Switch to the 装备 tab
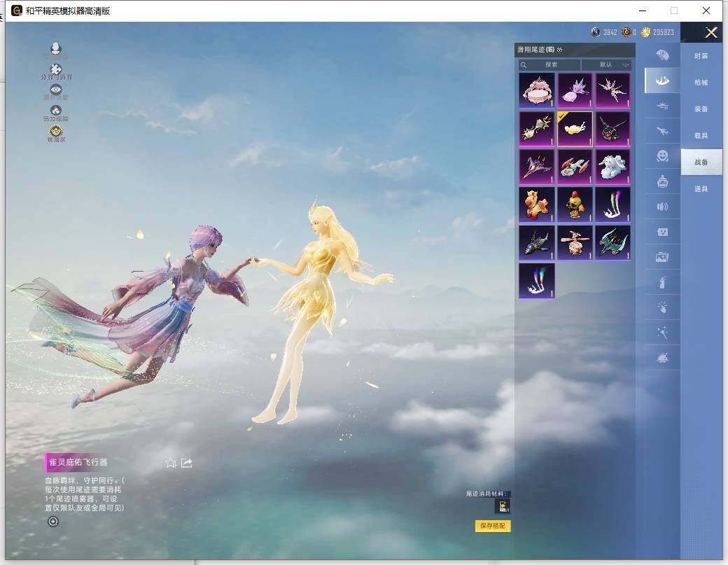The height and width of the screenshot is (565, 728). pos(701,109)
